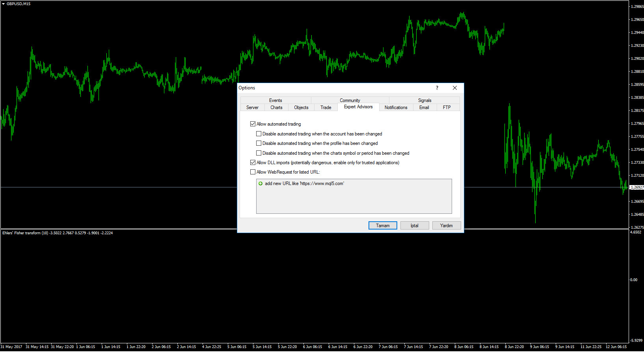Open the Signals tab

(424, 100)
